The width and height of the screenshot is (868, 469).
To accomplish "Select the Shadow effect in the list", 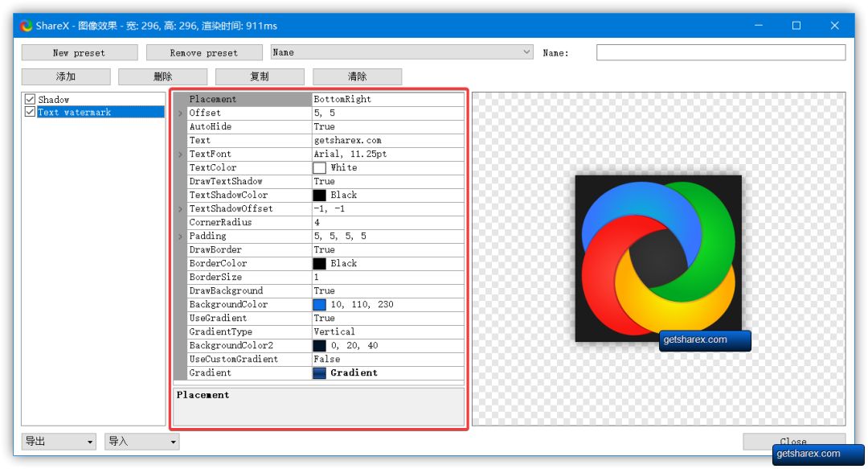I will [54, 99].
